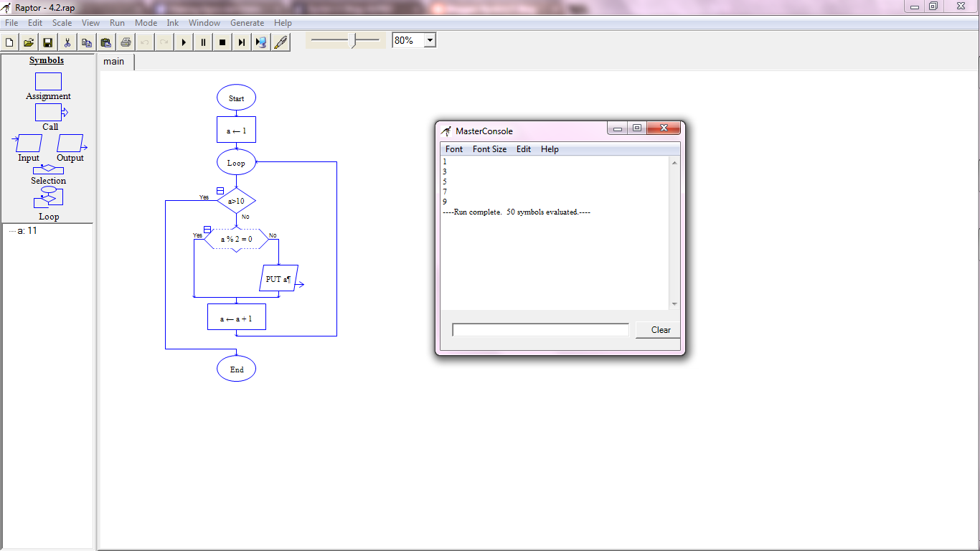Switch to the main tab
Viewport: 980px width, 551px height.
coord(114,62)
